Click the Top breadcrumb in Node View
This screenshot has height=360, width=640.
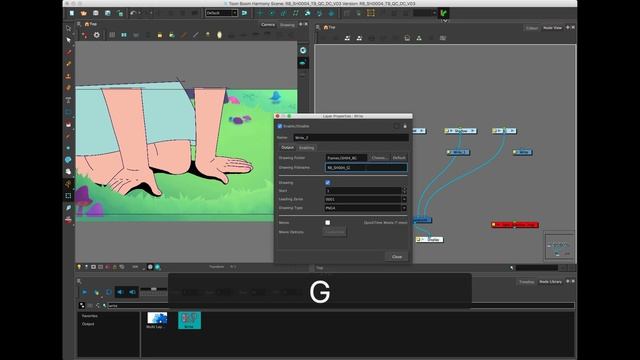[329, 28]
